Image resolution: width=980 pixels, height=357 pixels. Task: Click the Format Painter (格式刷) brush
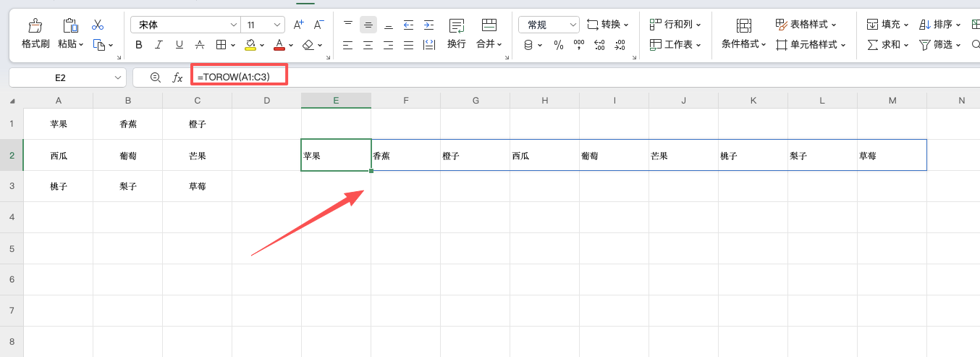point(35,26)
